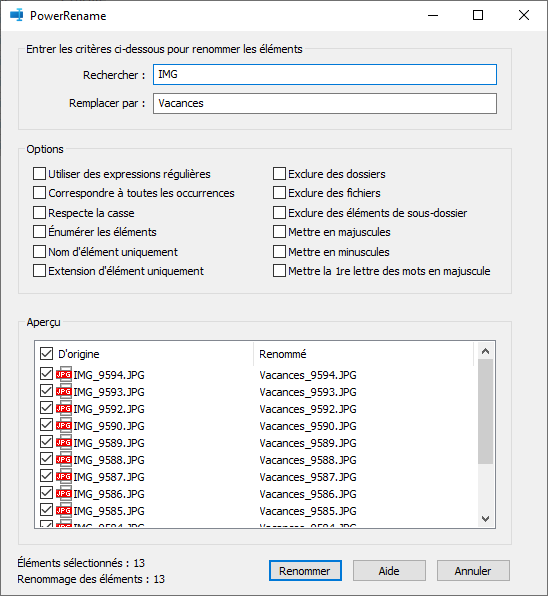Click the JPG icon of IMG_9589.JPG
Viewport: 548px width, 596px height.
[64, 442]
